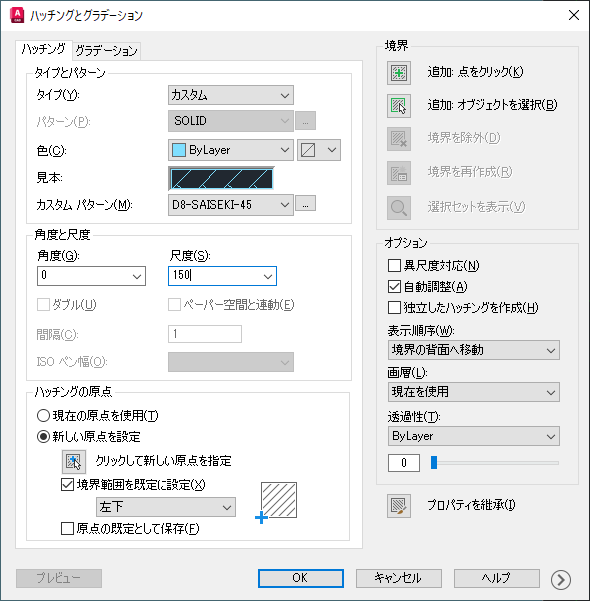Click the プロパティを継承 icon button
Screen dimensions: 590x601
tap(399, 506)
